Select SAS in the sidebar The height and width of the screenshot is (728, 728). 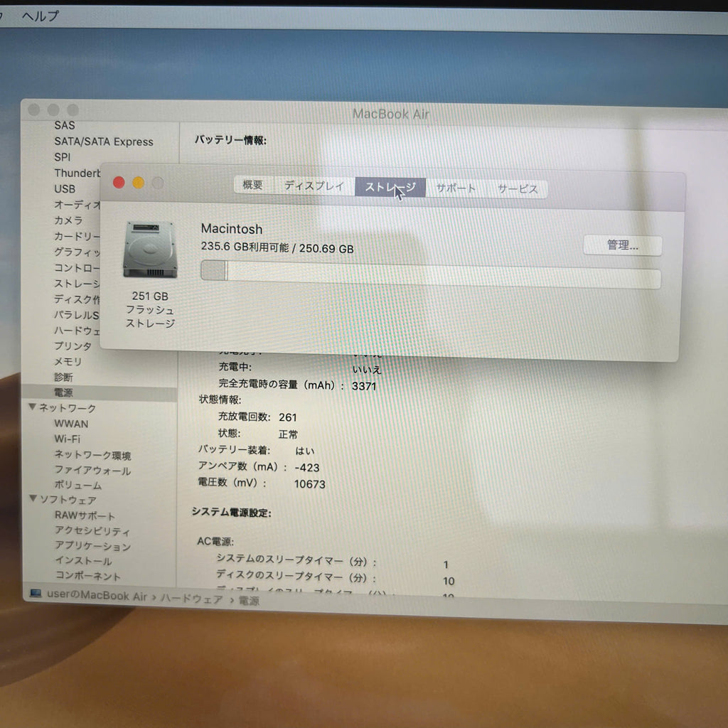[x=65, y=125]
